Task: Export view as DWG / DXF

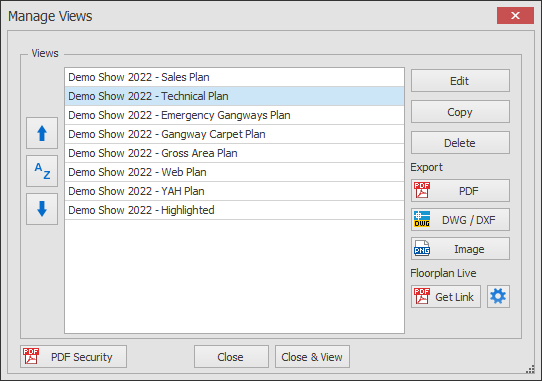Action: 460,220
